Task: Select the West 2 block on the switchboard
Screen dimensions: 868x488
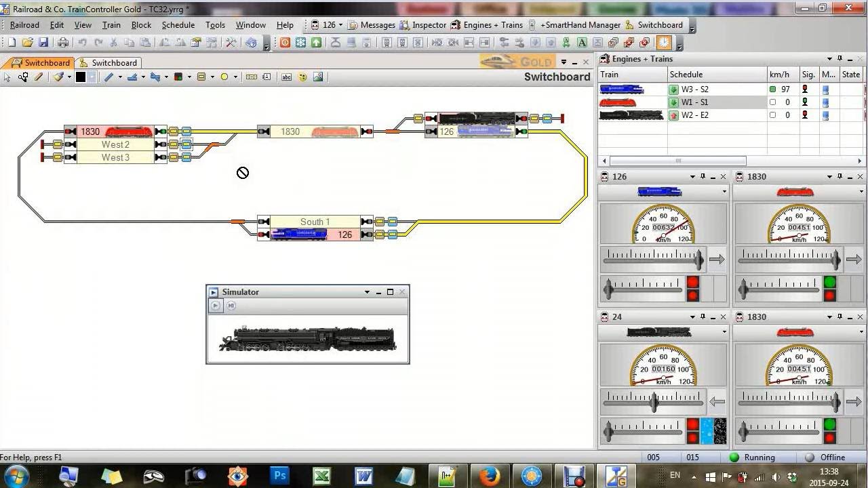Action: pyautogui.click(x=115, y=144)
